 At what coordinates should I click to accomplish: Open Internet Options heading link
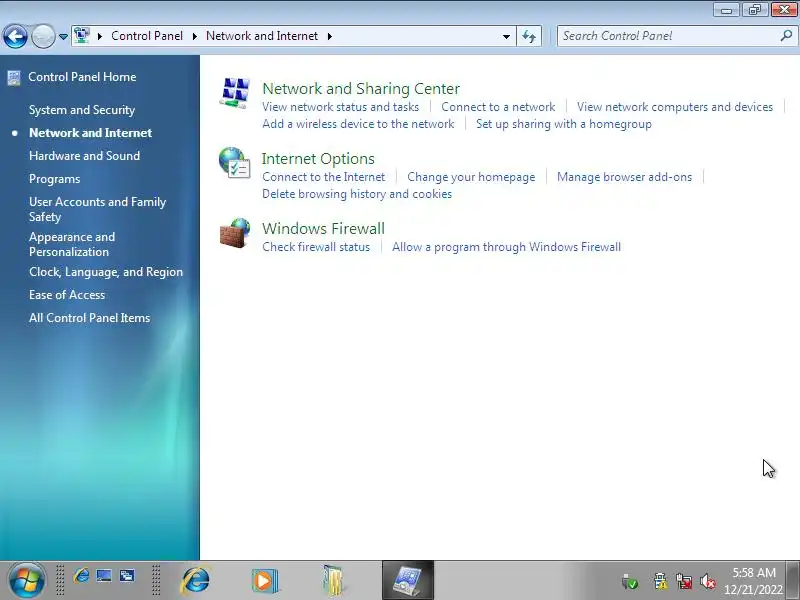318,159
